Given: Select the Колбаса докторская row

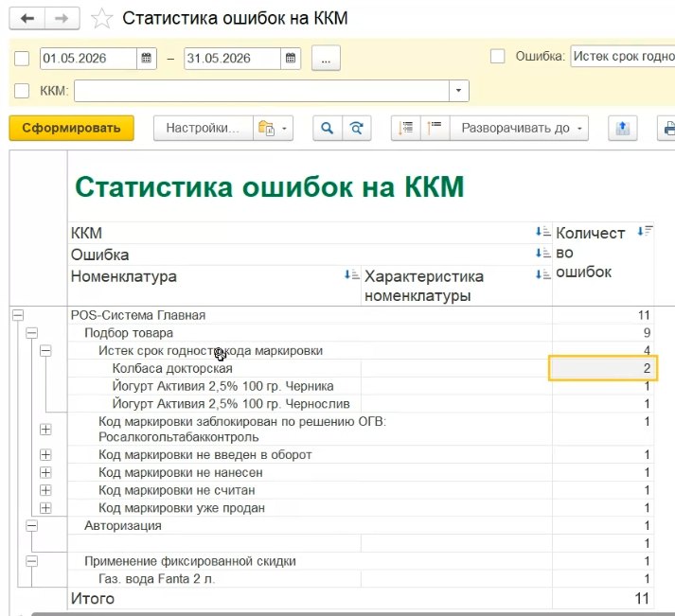Looking at the screenshot, I should coord(172,369).
